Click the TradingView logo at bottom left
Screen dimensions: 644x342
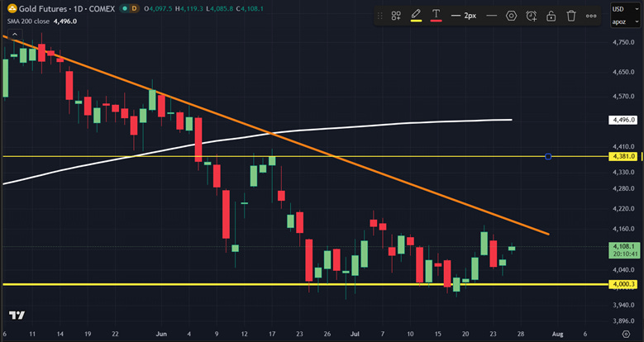pos(17,316)
